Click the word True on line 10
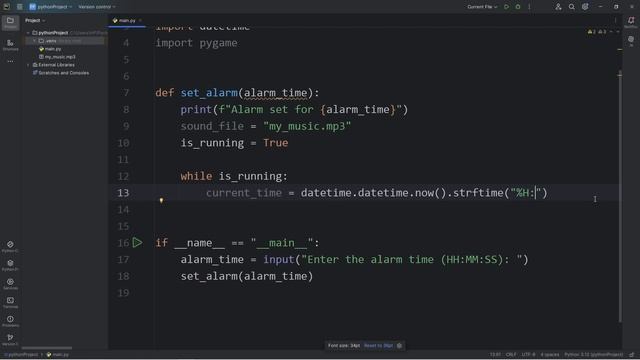The height and width of the screenshot is (360, 640). tap(276, 143)
